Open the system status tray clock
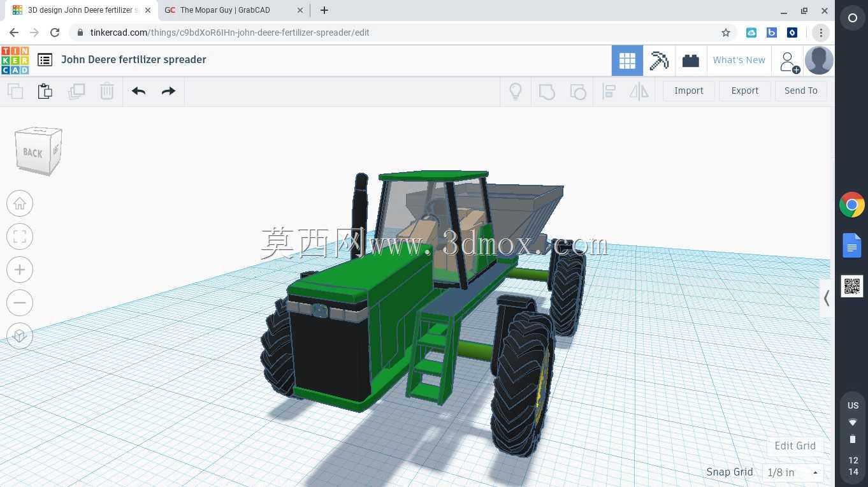Image resolution: width=868 pixels, height=487 pixels. [853, 466]
